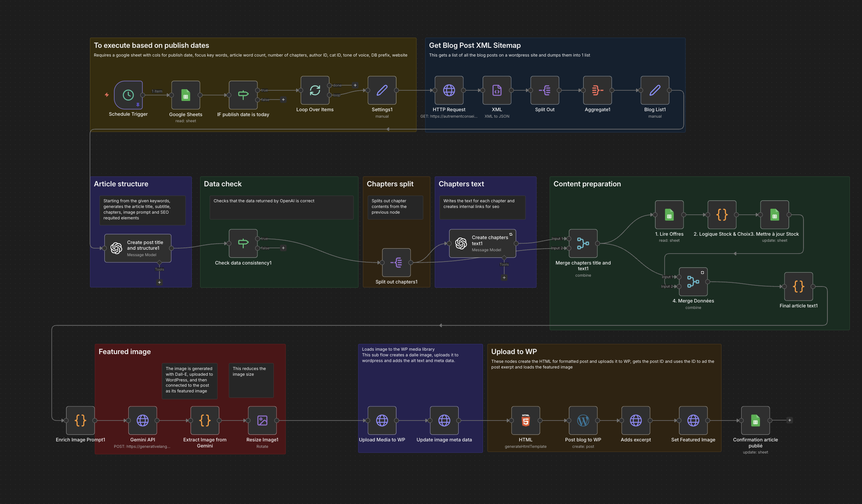Select the 'Split out chapters1' node
This screenshot has height=504, width=862.
tap(396, 263)
